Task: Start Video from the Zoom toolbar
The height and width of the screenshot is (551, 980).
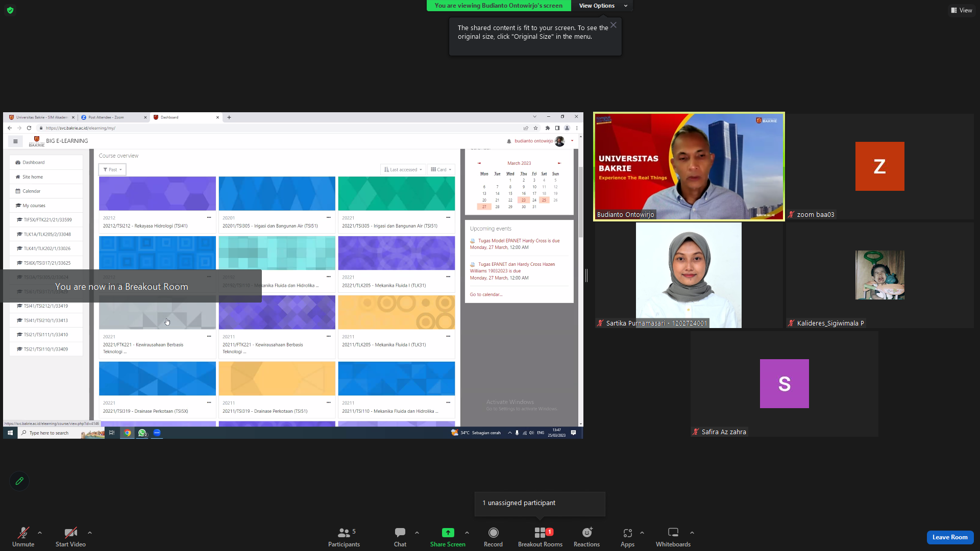Action: (70, 537)
